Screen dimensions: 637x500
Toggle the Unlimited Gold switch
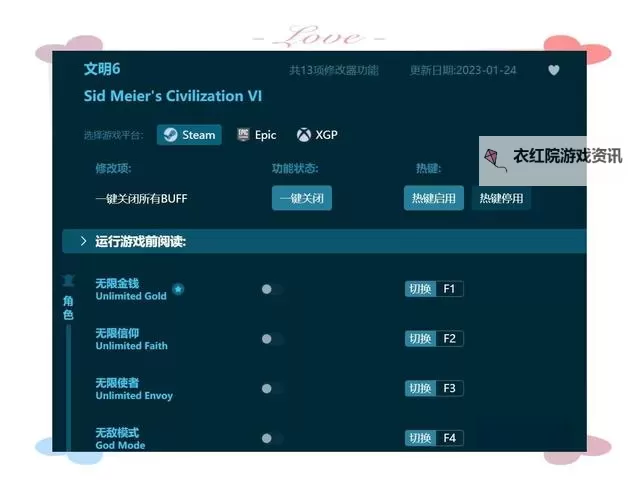272,289
